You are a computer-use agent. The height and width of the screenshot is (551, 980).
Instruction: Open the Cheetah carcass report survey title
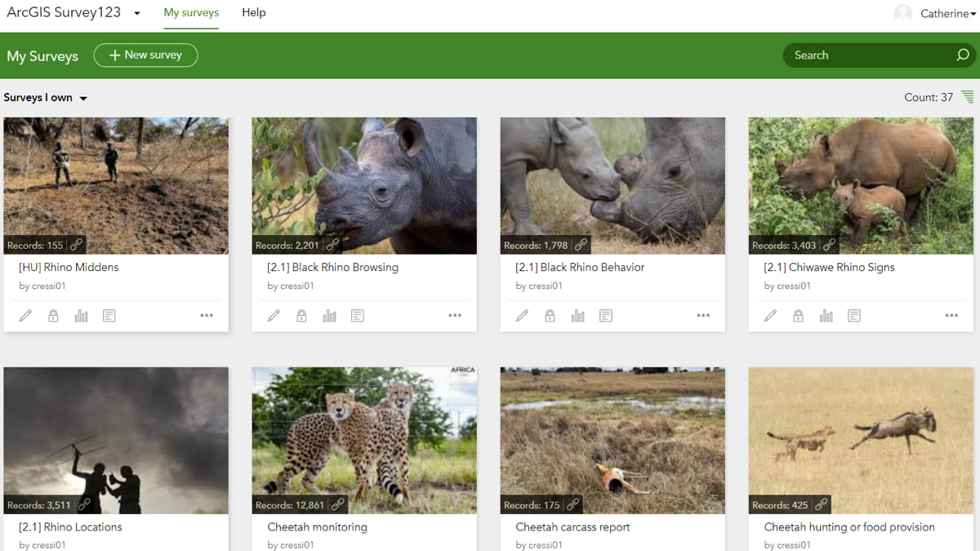(x=572, y=527)
